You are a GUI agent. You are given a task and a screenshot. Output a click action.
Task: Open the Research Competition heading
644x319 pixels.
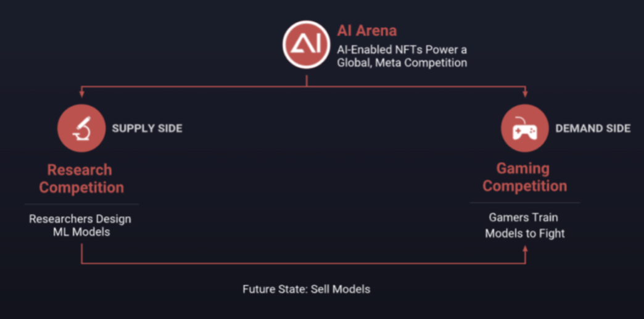(x=81, y=178)
